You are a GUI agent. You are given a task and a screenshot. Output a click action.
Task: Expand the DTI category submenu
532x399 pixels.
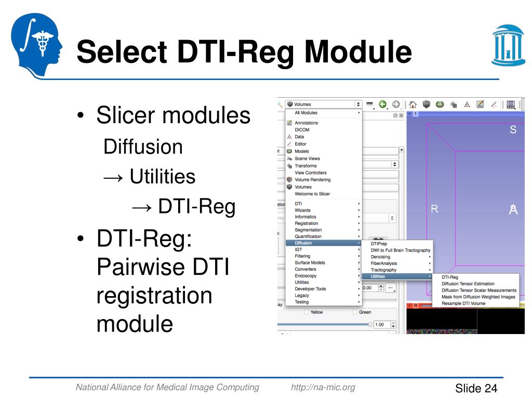(x=324, y=204)
